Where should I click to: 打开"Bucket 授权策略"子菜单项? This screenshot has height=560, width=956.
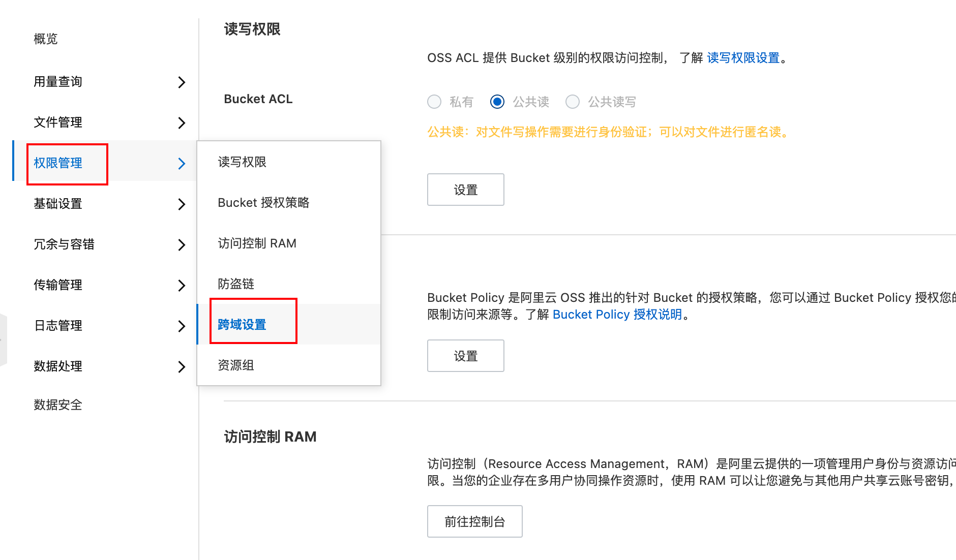coord(263,202)
